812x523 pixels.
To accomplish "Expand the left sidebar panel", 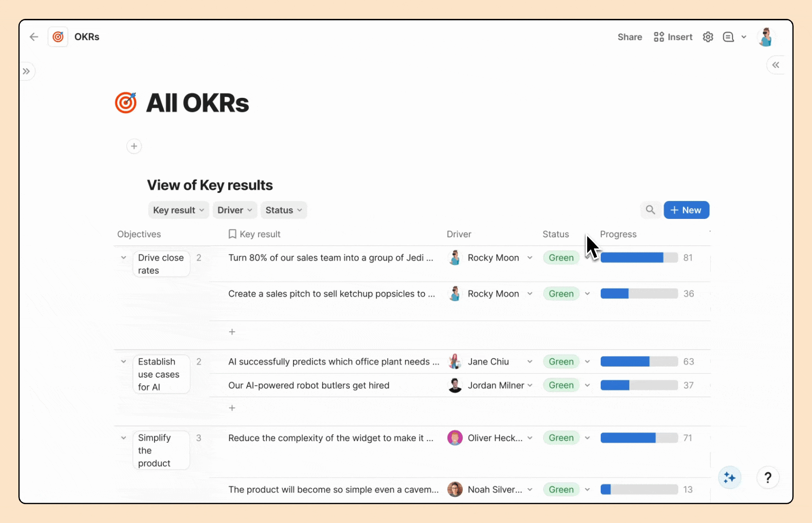I will coord(27,72).
